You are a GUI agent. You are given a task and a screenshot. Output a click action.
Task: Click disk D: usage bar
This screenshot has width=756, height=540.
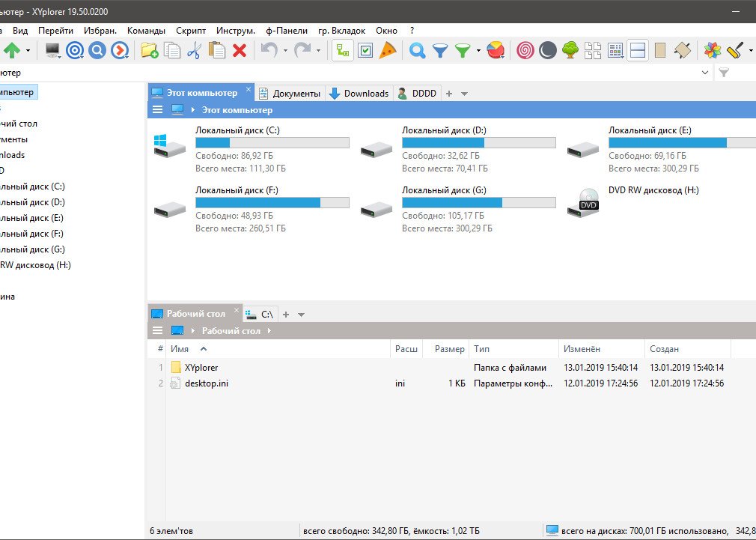coord(479,142)
